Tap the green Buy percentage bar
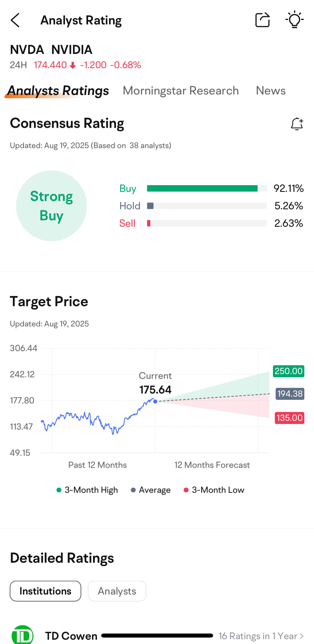The image size is (314, 644). [202, 188]
